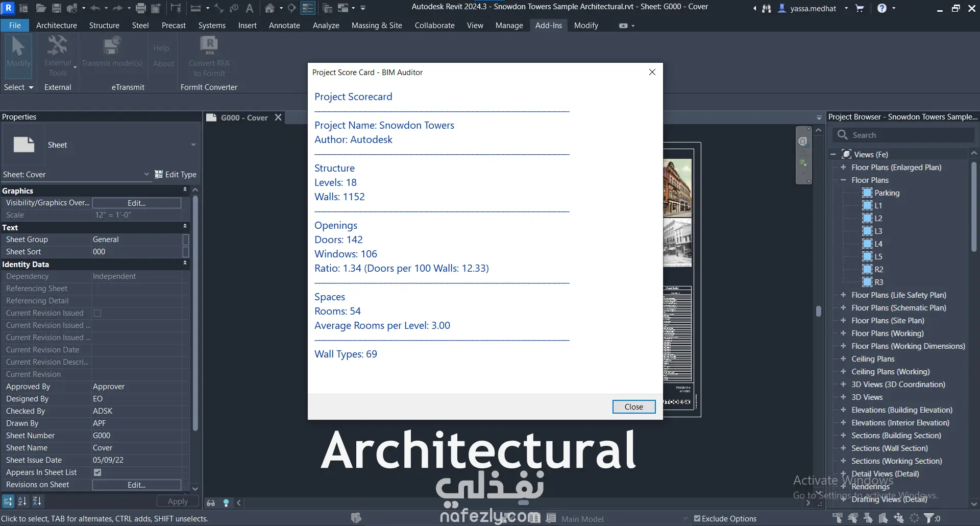Open the Sheet: Cover instance dropdown

(x=146, y=174)
